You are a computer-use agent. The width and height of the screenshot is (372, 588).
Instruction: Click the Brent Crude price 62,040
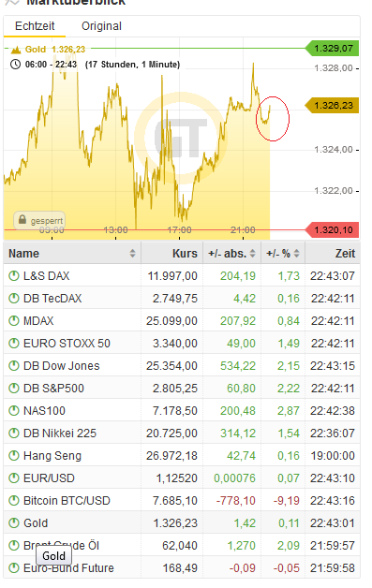(180, 546)
